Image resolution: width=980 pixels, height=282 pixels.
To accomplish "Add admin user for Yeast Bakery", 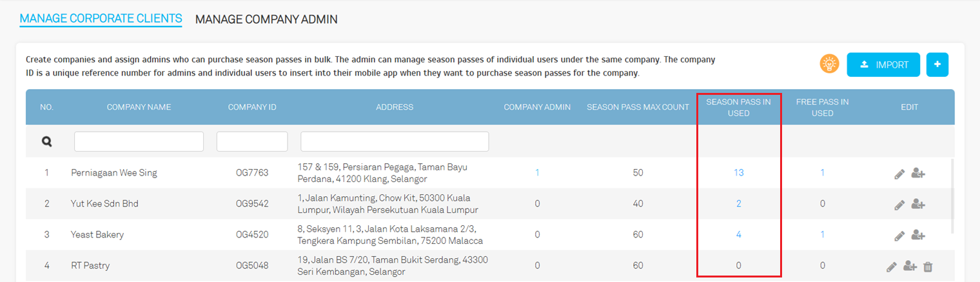I will 918,236.
